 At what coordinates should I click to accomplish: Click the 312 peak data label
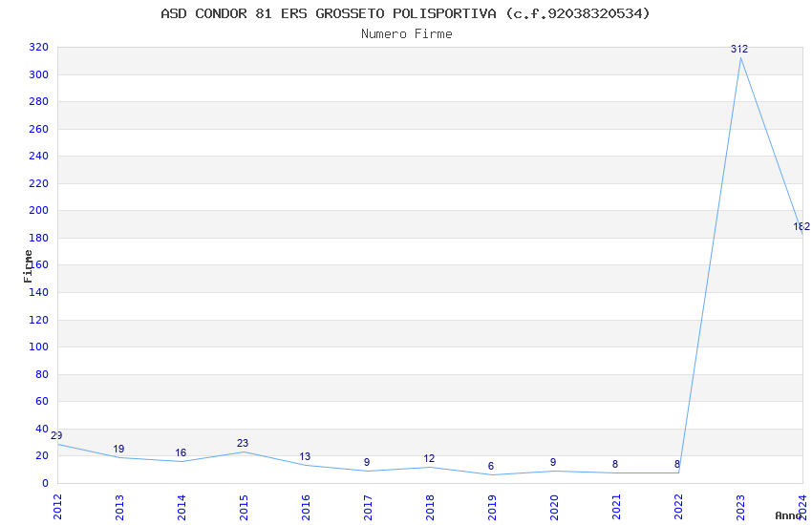739,49
